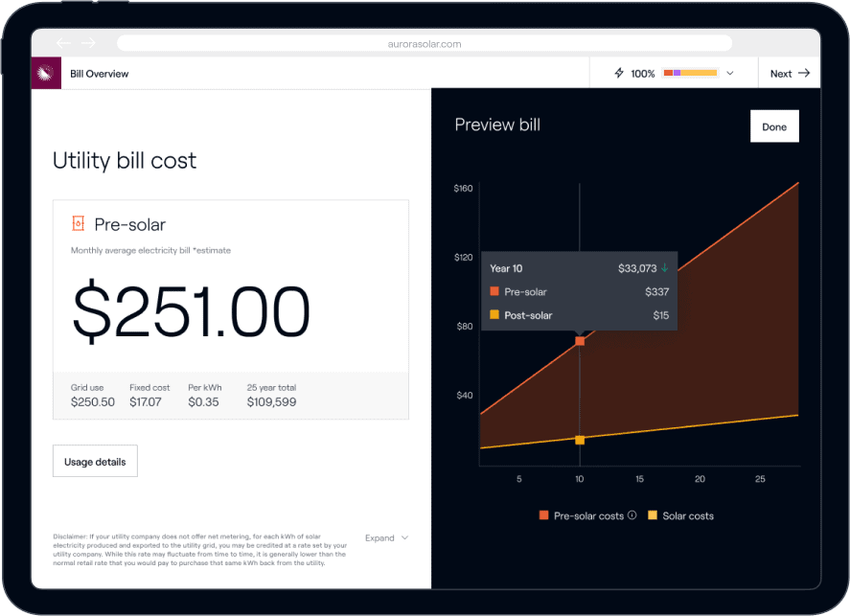Click the $15 Post-solar tooltip value
The image size is (850, 616).
tap(661, 315)
